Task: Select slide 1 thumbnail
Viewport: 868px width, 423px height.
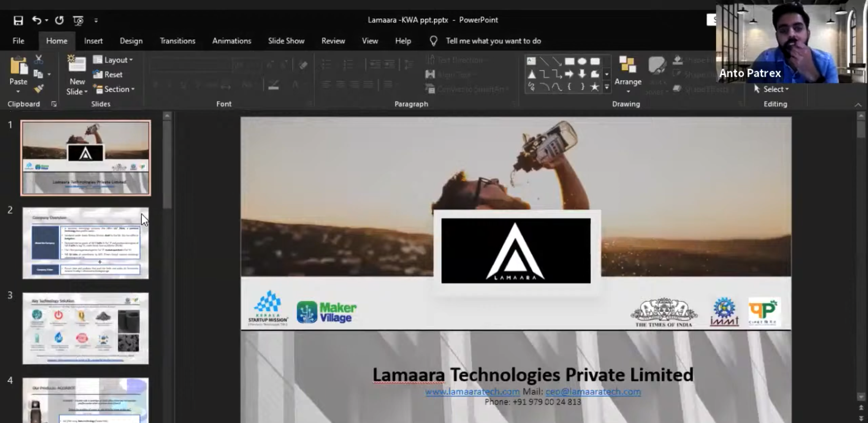Action: click(86, 158)
